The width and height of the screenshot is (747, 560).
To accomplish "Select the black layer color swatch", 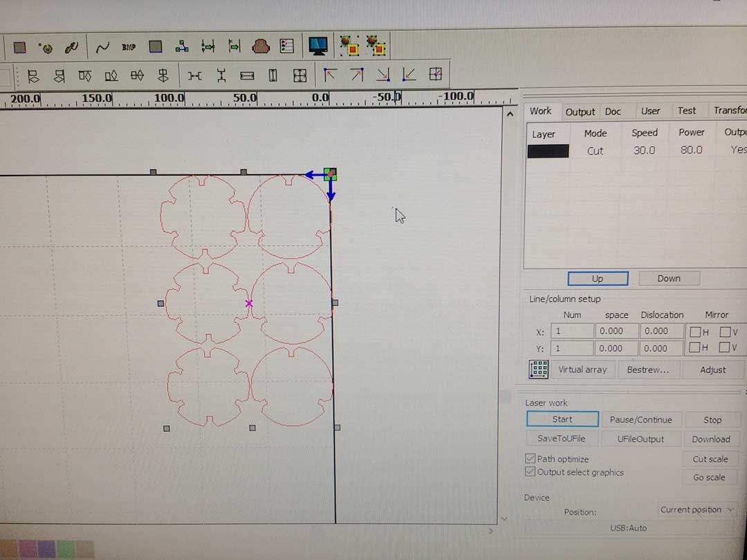I will pos(548,151).
